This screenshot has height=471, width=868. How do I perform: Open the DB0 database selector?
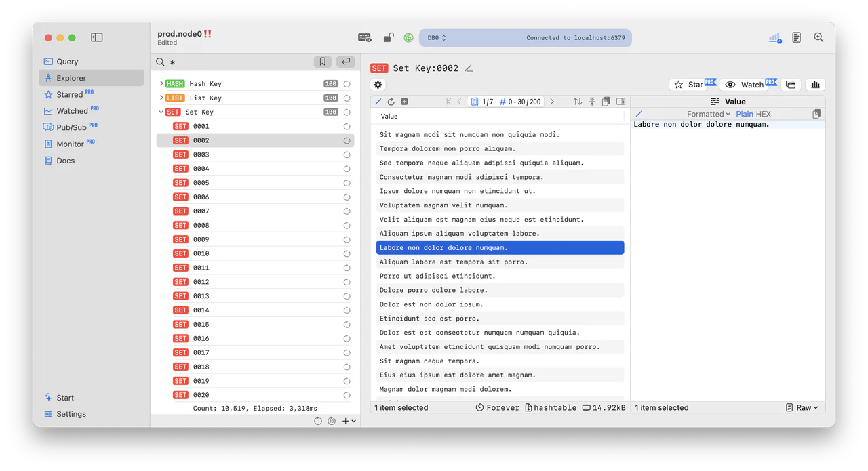tap(436, 37)
